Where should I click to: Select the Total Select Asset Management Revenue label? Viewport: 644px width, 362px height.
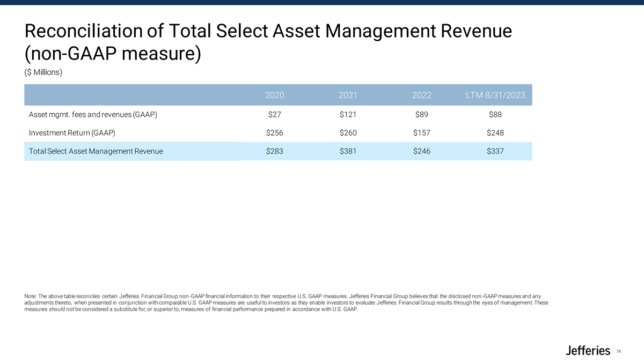[x=96, y=151]
